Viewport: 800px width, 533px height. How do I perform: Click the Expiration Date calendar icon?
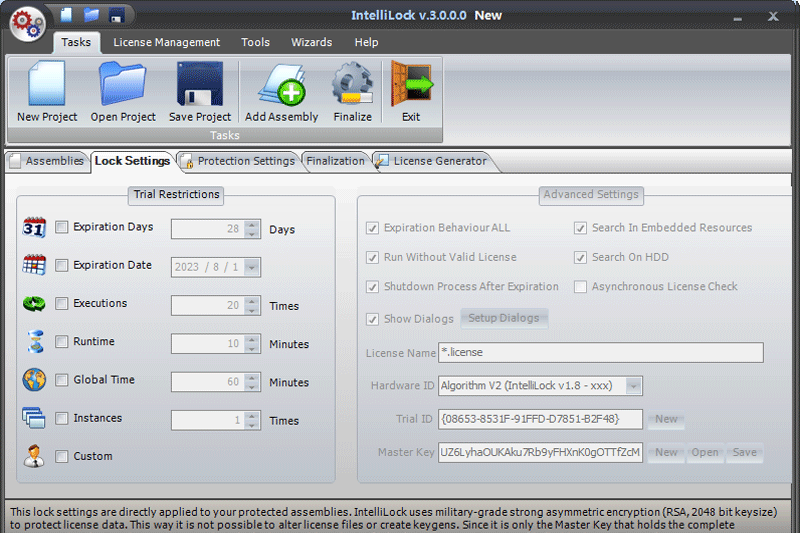[x=34, y=265]
